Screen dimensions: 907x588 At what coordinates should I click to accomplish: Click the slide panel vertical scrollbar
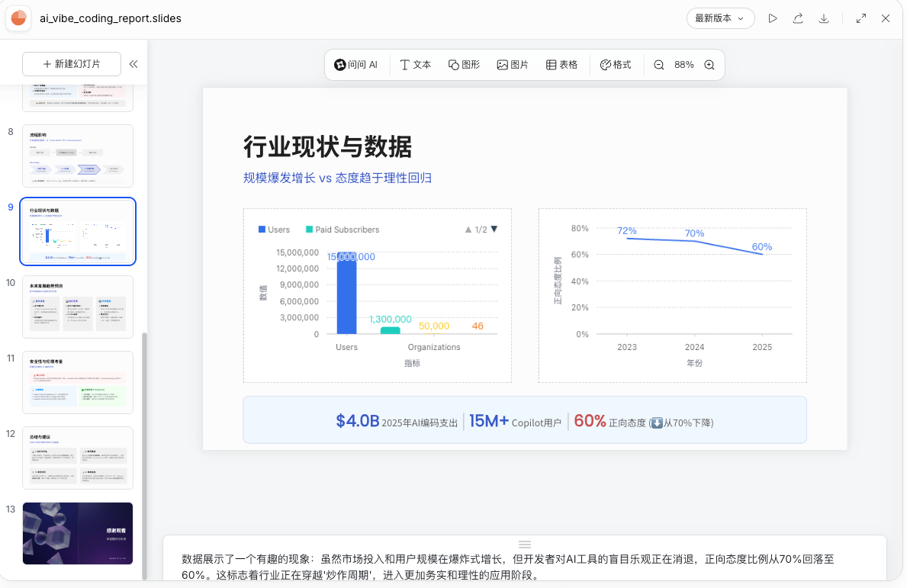point(144,455)
